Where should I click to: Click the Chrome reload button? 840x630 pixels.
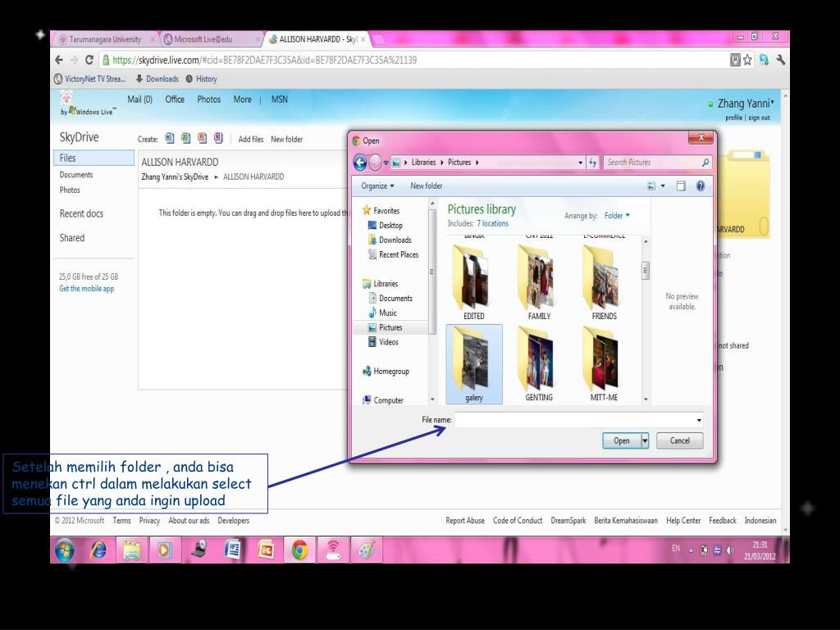tap(89, 60)
